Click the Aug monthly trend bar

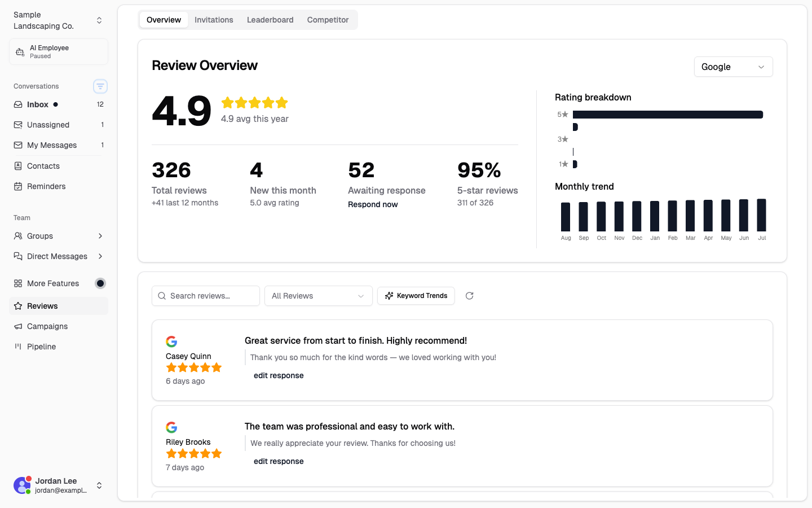tap(566, 217)
